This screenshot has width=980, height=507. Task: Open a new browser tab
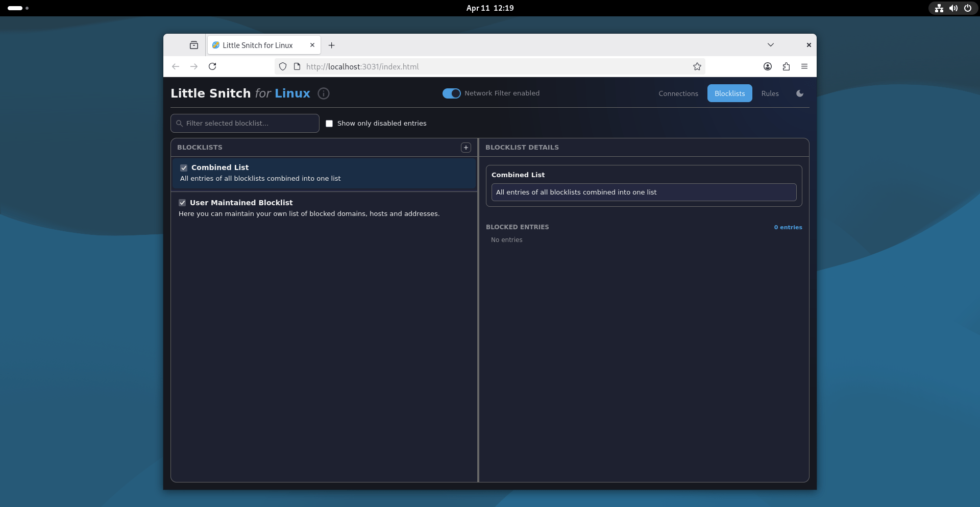[x=332, y=45]
